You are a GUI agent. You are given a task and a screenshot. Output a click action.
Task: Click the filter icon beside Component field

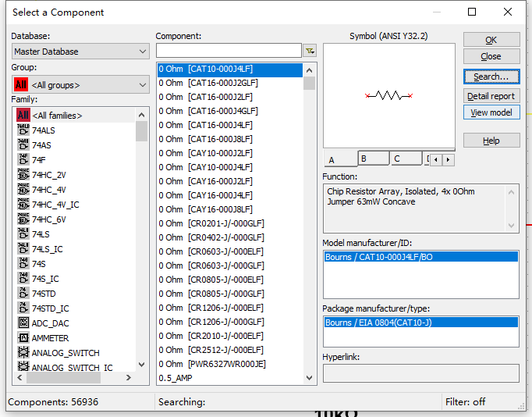[310, 51]
